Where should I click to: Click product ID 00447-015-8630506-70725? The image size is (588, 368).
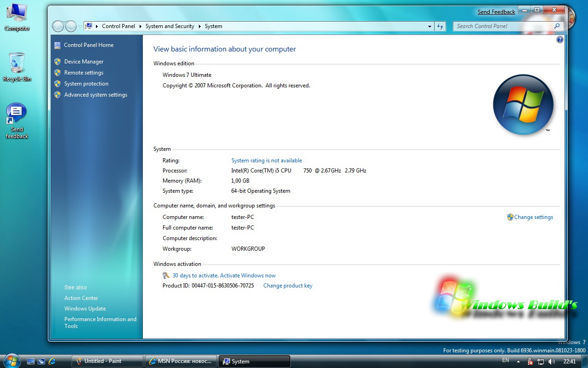click(x=223, y=286)
